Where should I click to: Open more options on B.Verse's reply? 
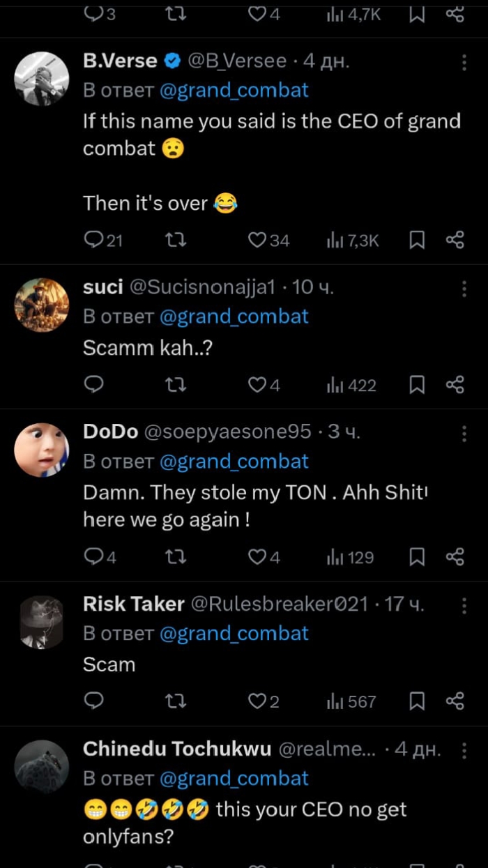pos(464,63)
